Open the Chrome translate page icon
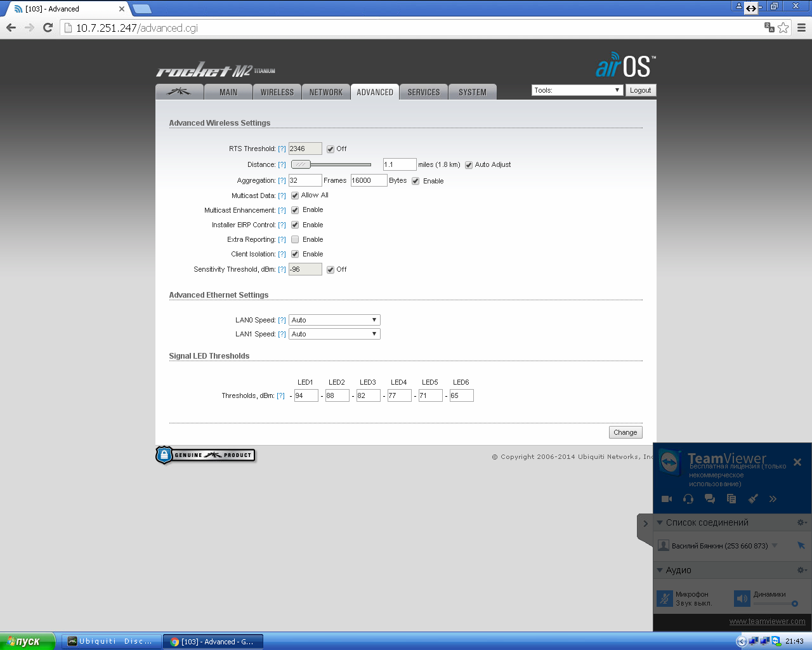Image resolution: width=812 pixels, height=650 pixels. coord(769,27)
